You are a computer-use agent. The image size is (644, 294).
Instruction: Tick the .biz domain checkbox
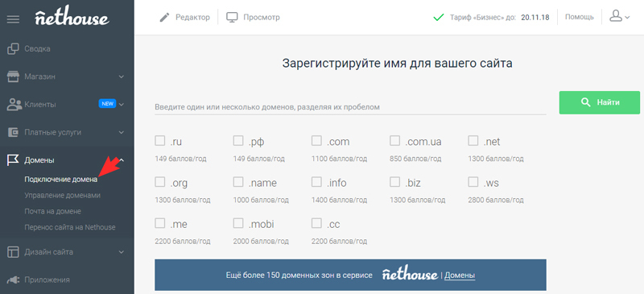394,182
